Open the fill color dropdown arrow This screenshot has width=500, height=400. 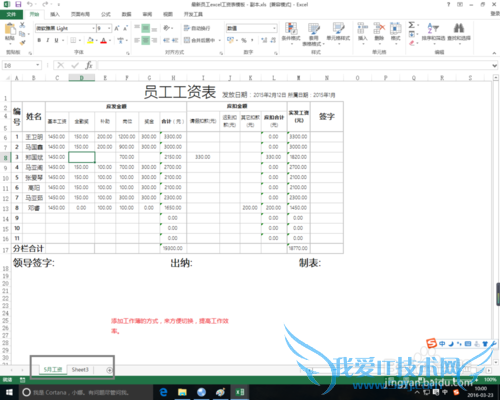96,41
